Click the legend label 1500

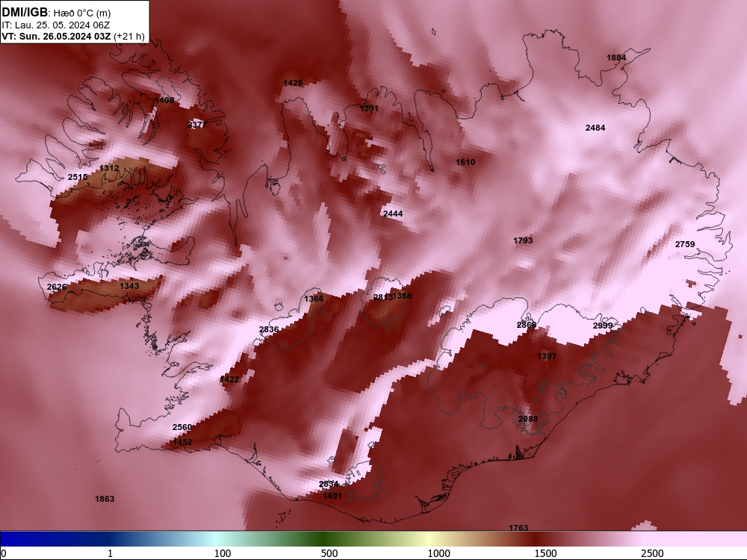tap(545, 553)
